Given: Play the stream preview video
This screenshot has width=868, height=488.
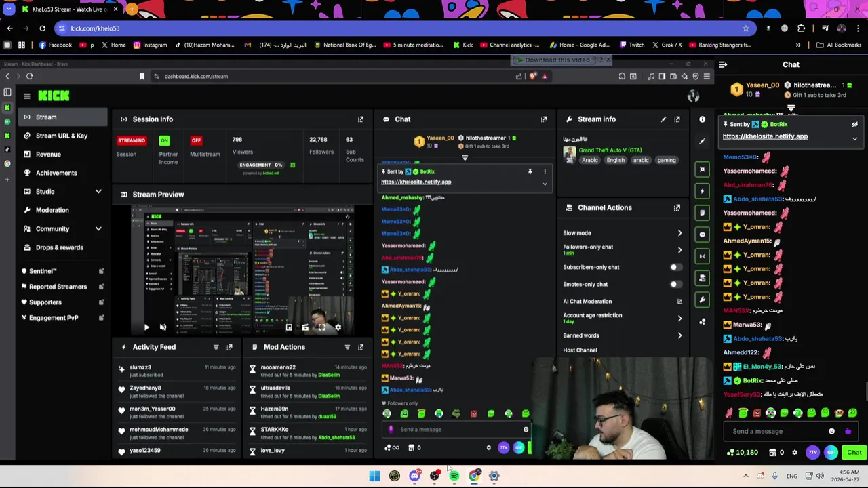Looking at the screenshot, I should tap(146, 327).
